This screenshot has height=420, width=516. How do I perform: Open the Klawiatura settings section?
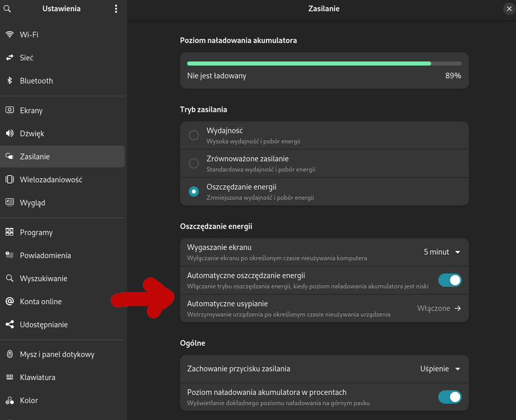click(37, 377)
